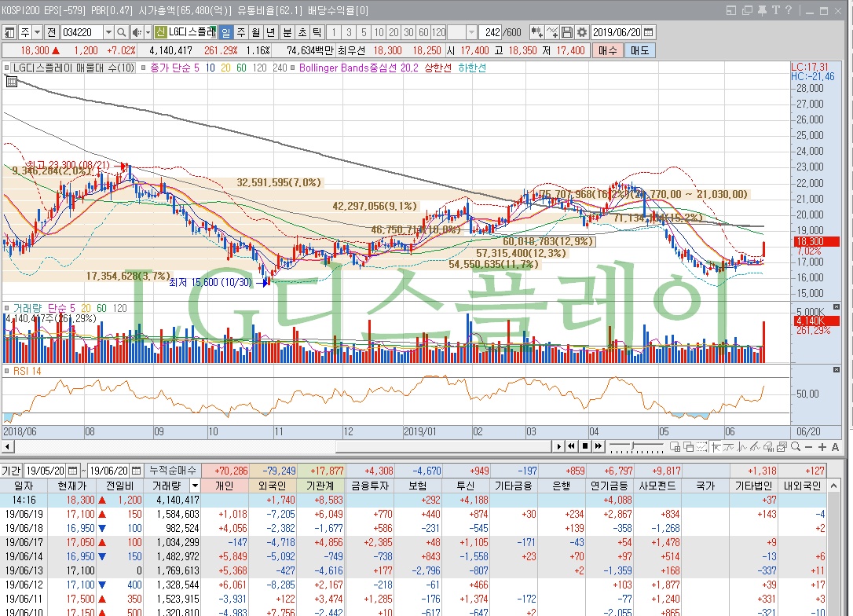Screen dimensions: 853x616
Task: Open start date calendar for 19/05/20
Action: 72,471
